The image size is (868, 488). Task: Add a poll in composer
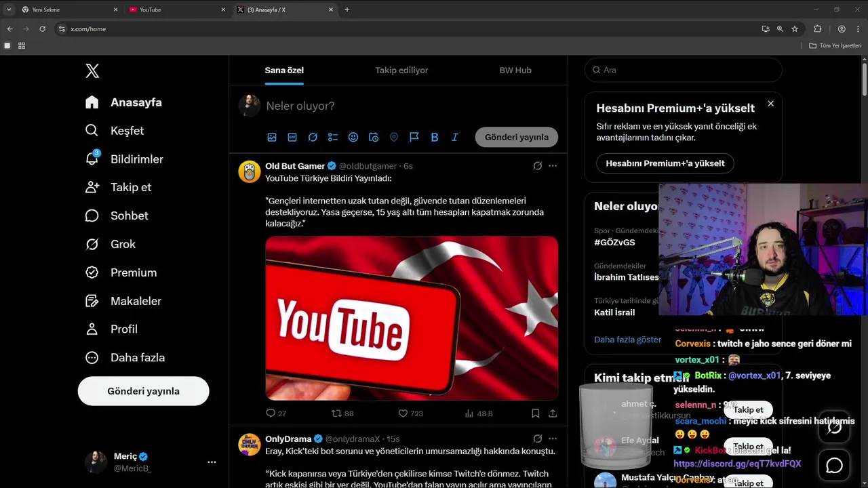(333, 137)
